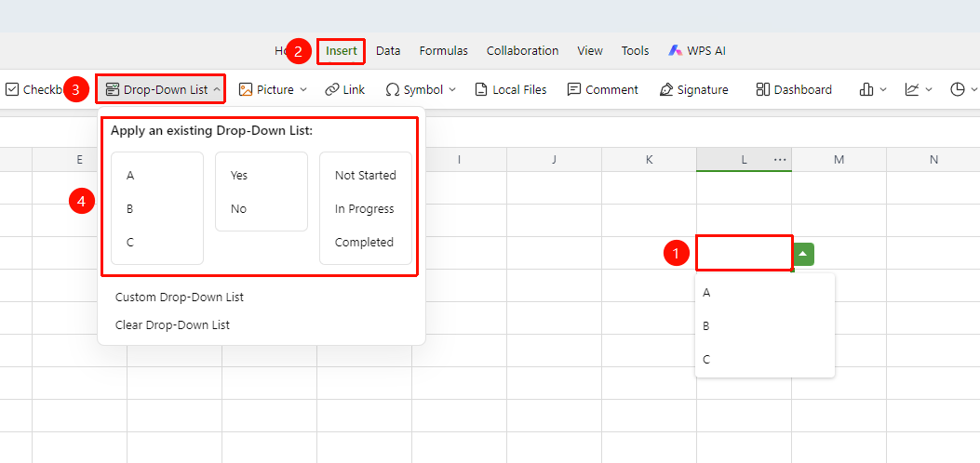Expand bar chart dropdown arrow

(883, 90)
